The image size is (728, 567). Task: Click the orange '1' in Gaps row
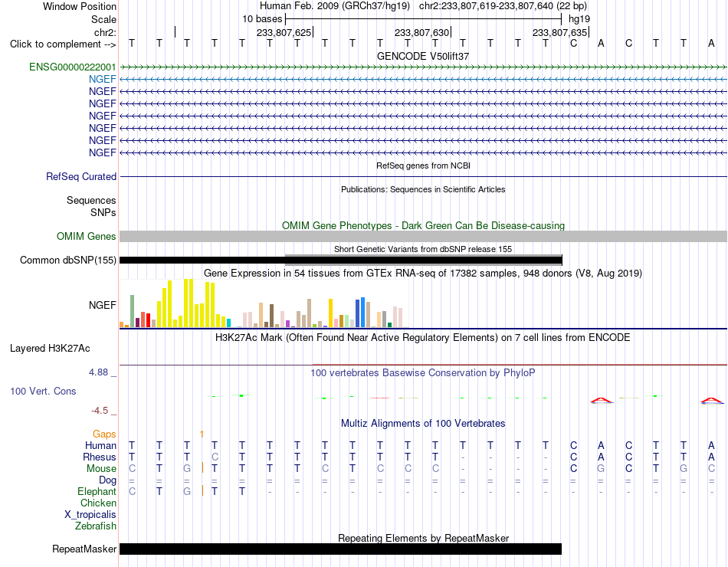(202, 434)
